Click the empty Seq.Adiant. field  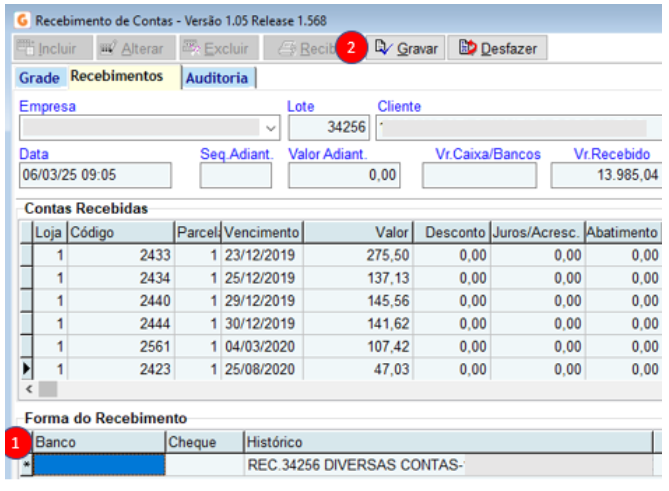pos(236,175)
